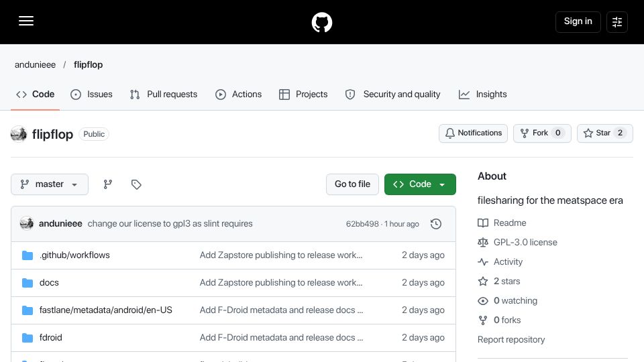The height and width of the screenshot is (362, 644).
Task: Click the Report repository link
Action: pos(511,340)
